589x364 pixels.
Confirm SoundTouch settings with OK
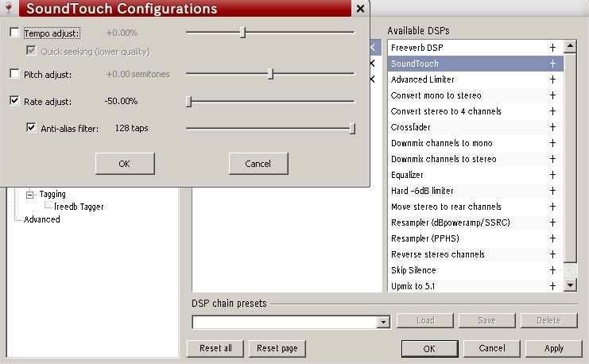click(x=125, y=164)
